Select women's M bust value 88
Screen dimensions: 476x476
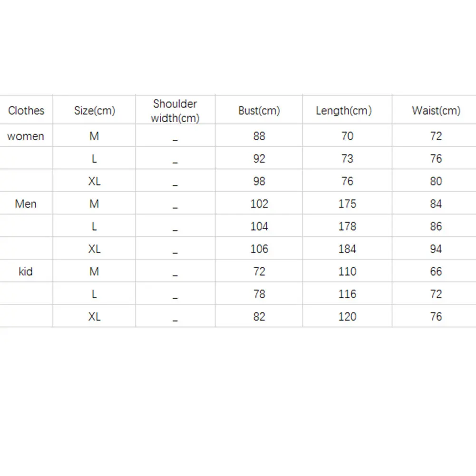pyautogui.click(x=259, y=136)
